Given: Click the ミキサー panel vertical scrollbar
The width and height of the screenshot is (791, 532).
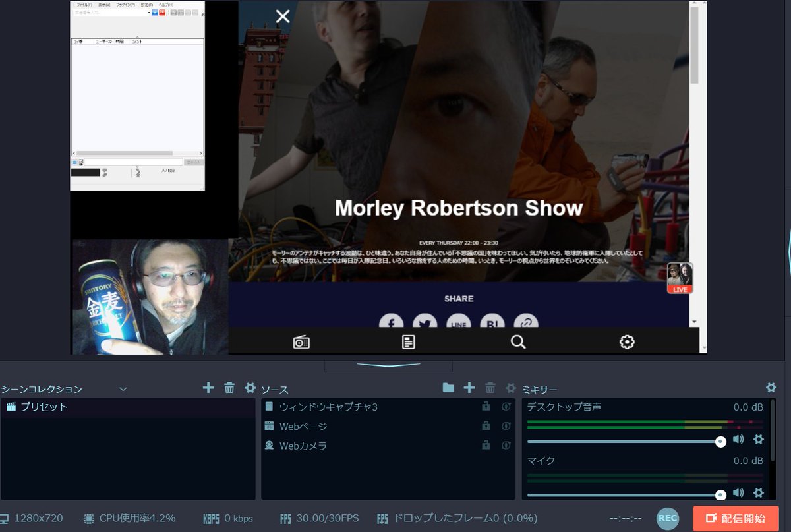Looking at the screenshot, I should [773, 430].
